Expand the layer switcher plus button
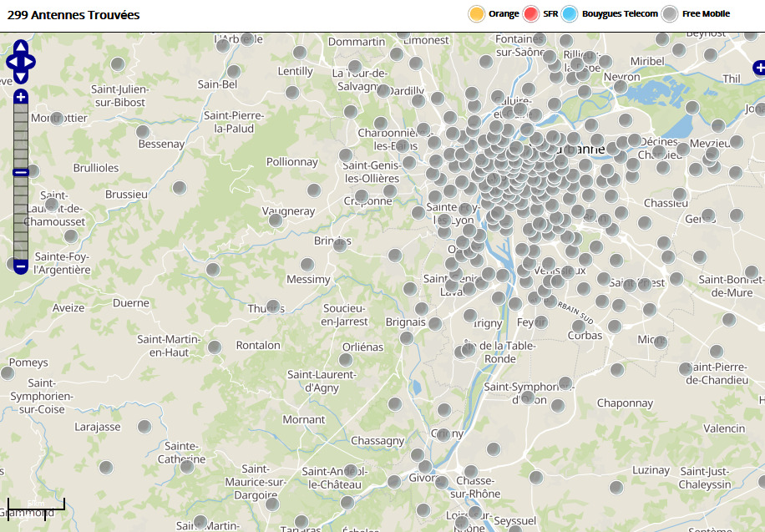 pyautogui.click(x=758, y=68)
